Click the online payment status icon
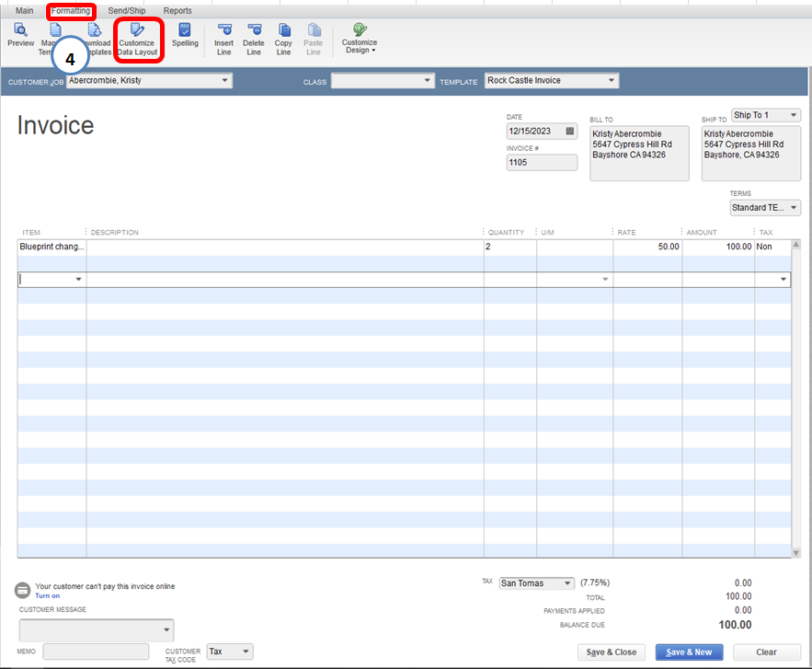Screen dimensions: 812x669 click(x=22, y=590)
